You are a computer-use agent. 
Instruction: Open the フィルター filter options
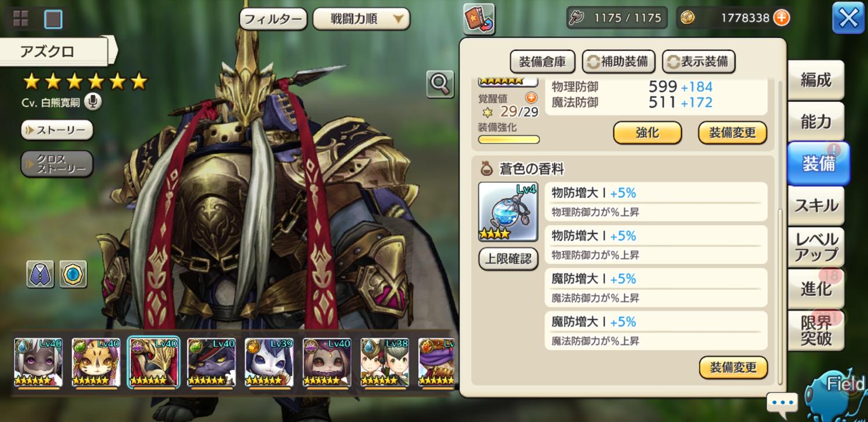point(273,19)
